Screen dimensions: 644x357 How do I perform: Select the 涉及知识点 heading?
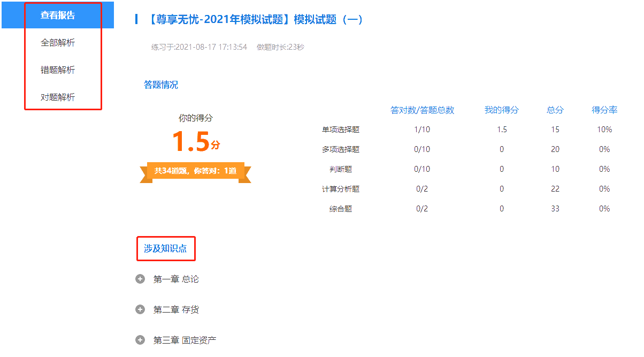(x=166, y=248)
